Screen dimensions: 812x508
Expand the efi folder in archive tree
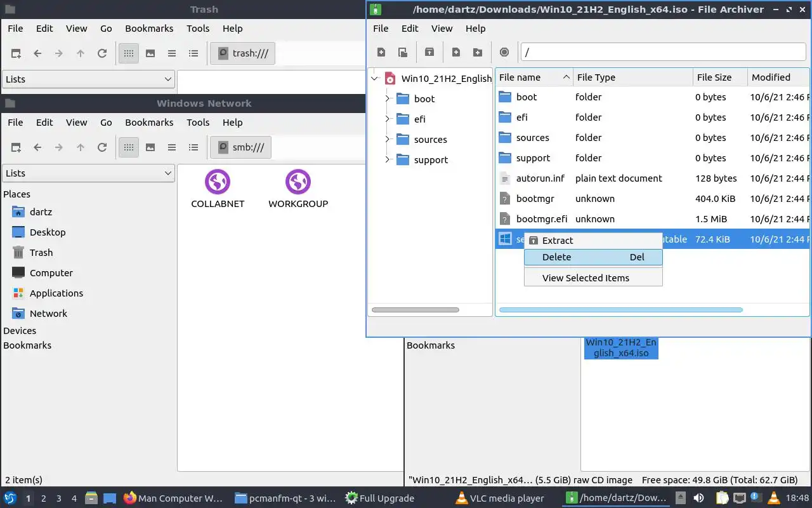pyautogui.click(x=388, y=119)
